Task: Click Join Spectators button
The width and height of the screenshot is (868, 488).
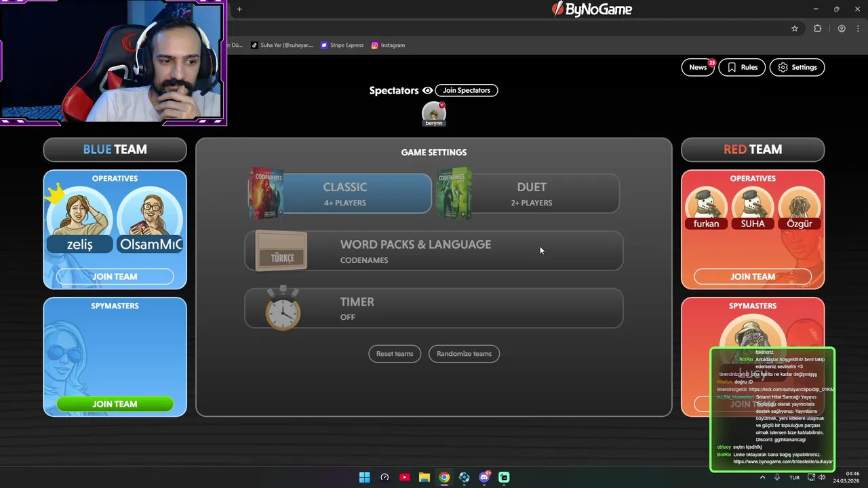Action: click(467, 90)
